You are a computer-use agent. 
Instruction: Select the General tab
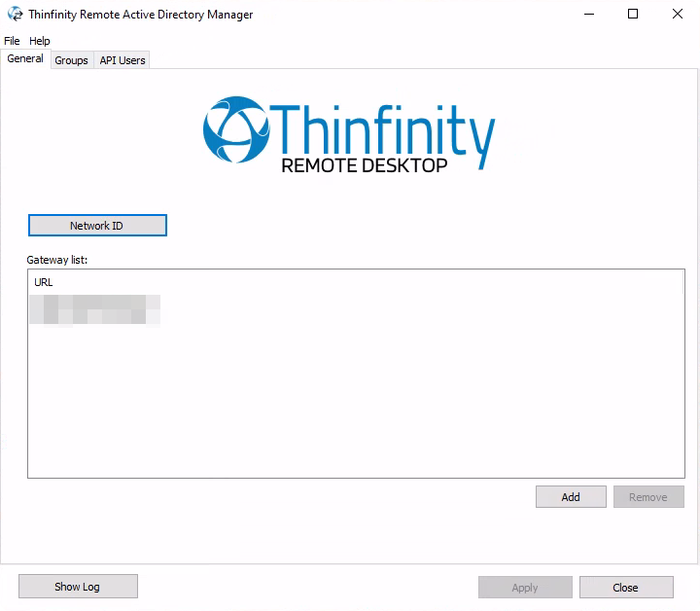point(25,58)
